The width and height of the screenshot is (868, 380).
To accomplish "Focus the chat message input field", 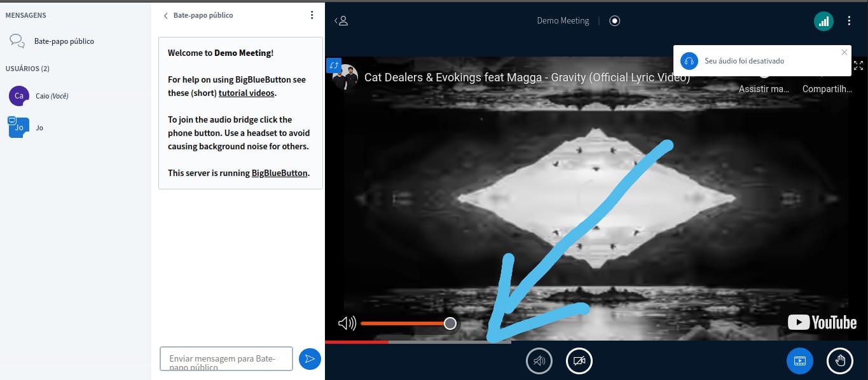I will (226, 359).
